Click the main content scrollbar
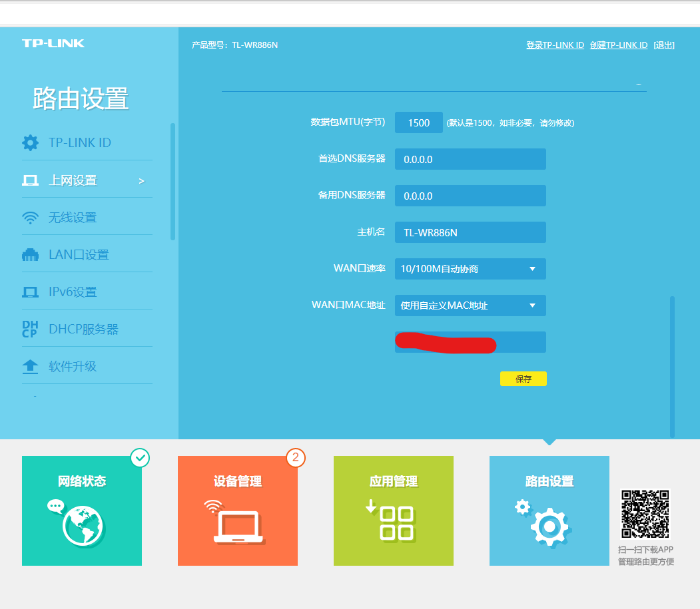Viewport: 700px width, 609px height. pyautogui.click(x=672, y=367)
